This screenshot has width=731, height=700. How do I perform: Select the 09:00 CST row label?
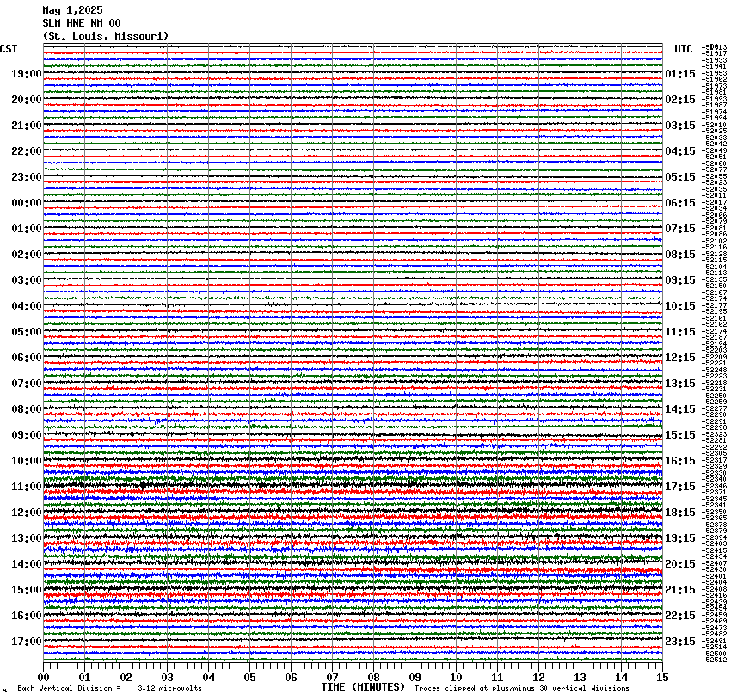pos(27,435)
